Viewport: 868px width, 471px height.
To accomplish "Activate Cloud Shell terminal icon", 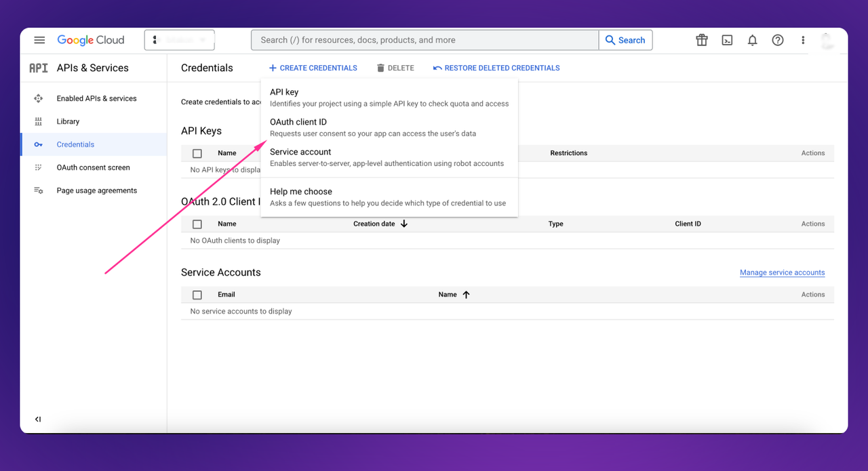I will (x=727, y=40).
